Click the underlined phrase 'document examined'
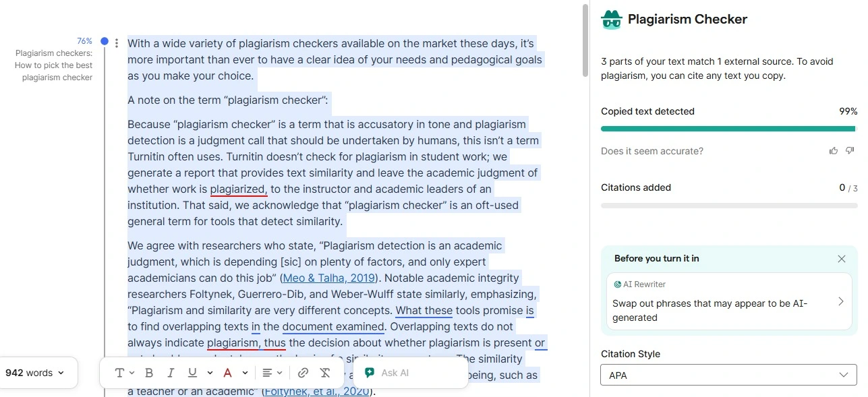 [x=333, y=327]
